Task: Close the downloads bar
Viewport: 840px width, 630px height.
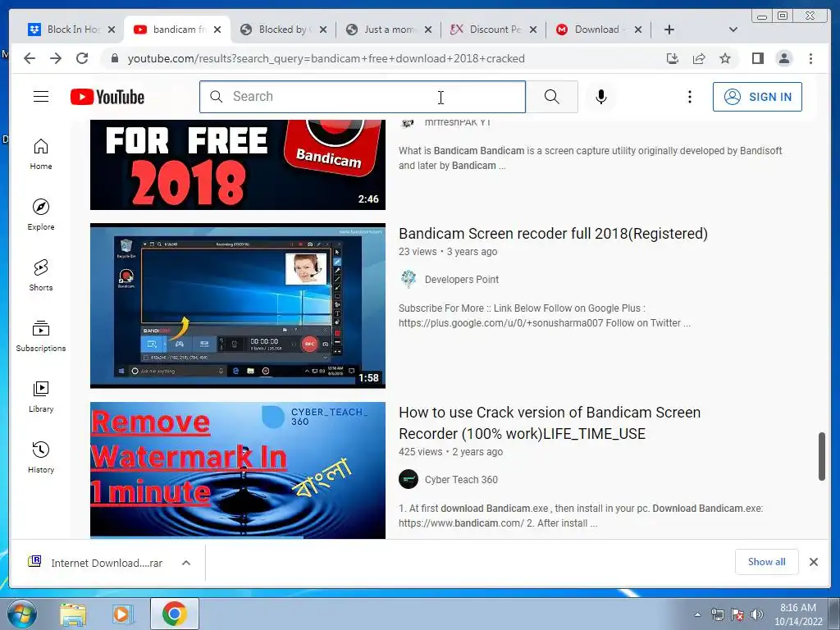Action: click(x=813, y=562)
